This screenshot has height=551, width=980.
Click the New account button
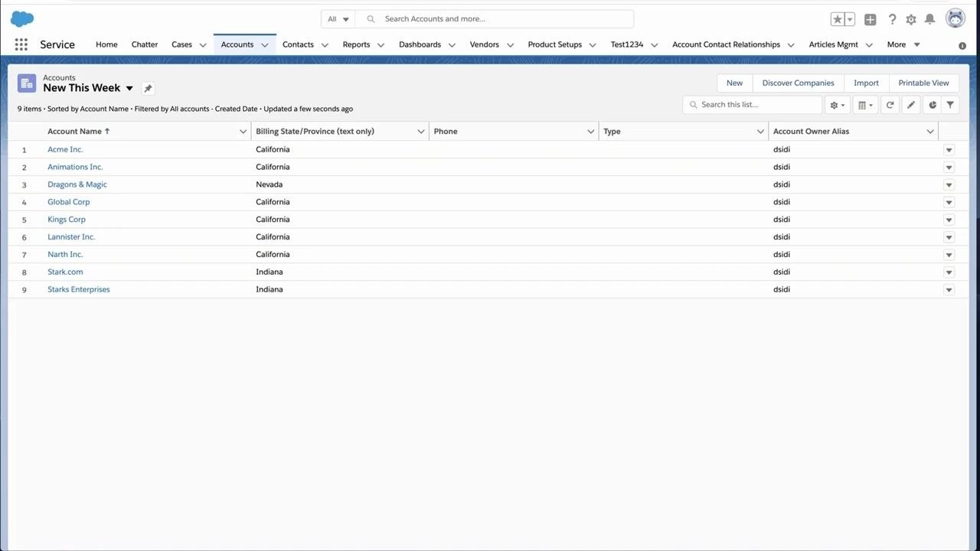(734, 83)
